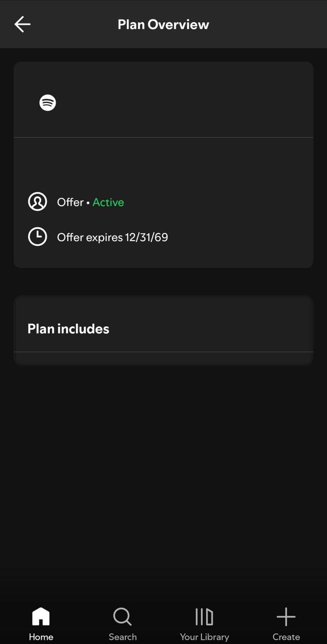327x644 pixels.
Task: Switch to the Search tab label
Action: tap(122, 637)
